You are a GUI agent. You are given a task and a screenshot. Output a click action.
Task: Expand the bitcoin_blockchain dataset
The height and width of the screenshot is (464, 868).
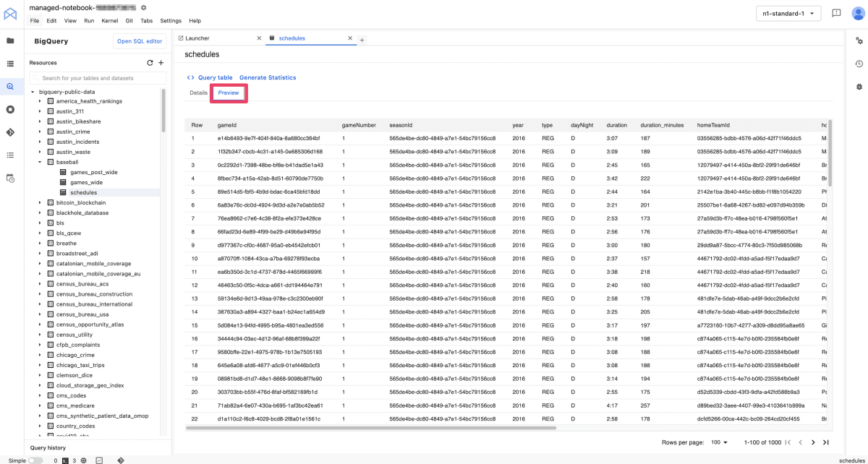[x=41, y=203]
